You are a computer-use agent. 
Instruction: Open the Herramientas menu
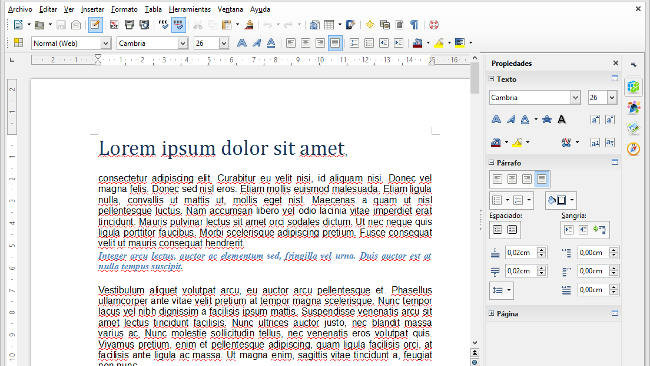coord(189,9)
